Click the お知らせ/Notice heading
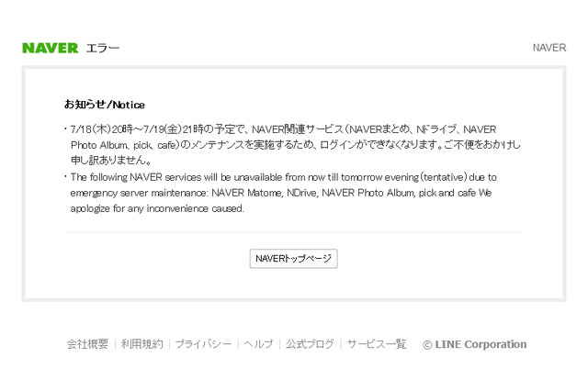588x391 pixels. [x=105, y=105]
